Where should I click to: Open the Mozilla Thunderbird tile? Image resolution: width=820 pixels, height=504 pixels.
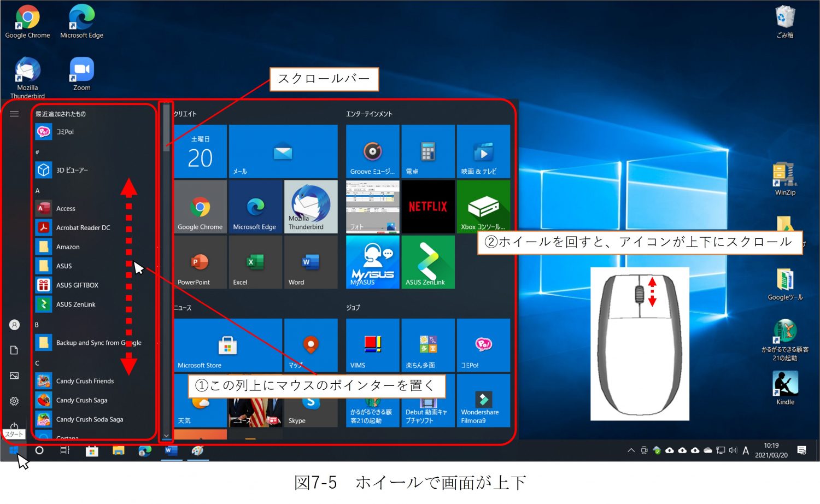tap(311, 207)
